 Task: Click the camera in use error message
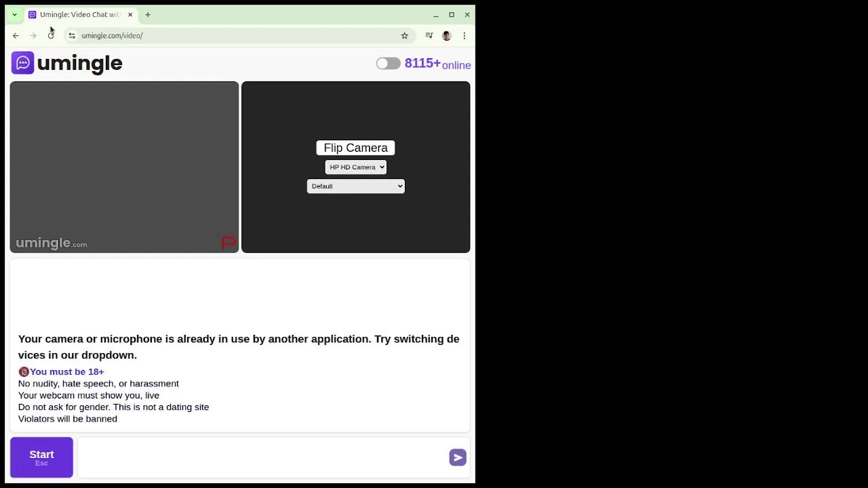[239, 347]
